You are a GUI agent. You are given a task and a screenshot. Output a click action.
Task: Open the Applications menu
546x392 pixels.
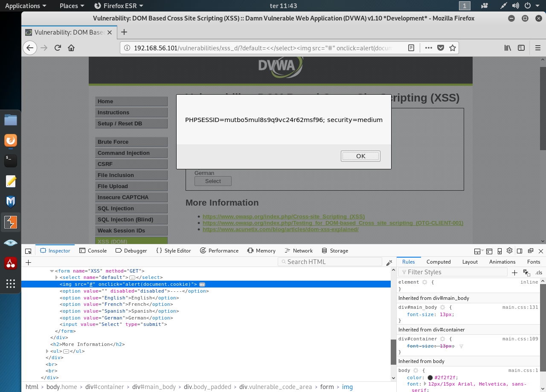26,6
